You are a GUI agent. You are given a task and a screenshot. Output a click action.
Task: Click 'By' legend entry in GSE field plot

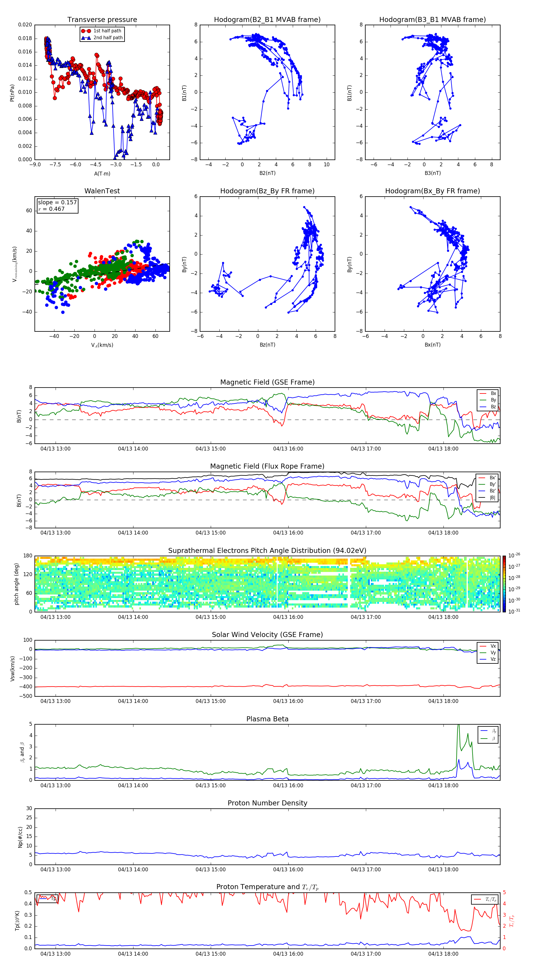488,400
